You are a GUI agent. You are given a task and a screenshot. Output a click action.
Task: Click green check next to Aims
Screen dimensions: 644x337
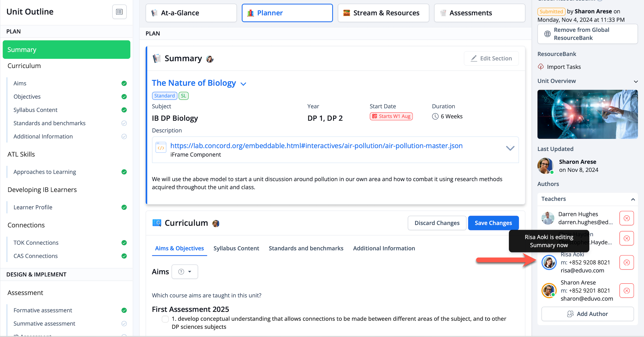pyautogui.click(x=124, y=83)
